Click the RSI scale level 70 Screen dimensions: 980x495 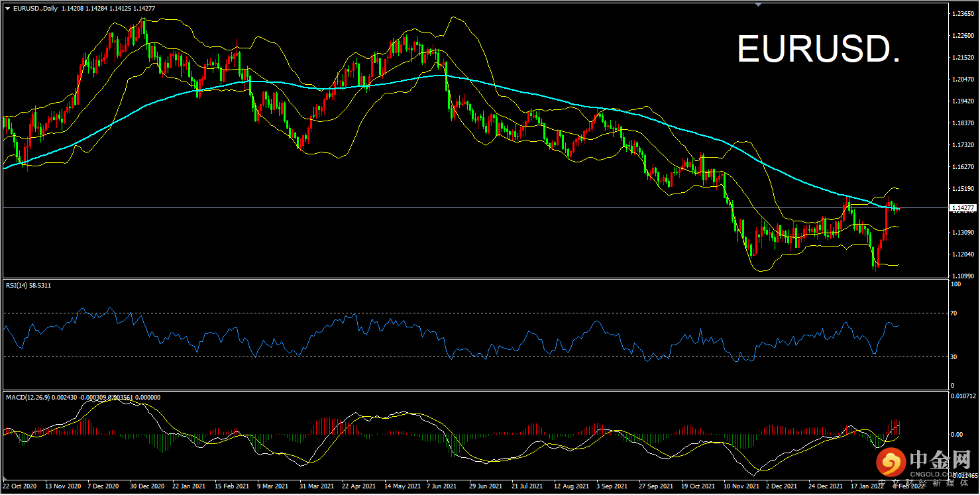click(x=954, y=313)
